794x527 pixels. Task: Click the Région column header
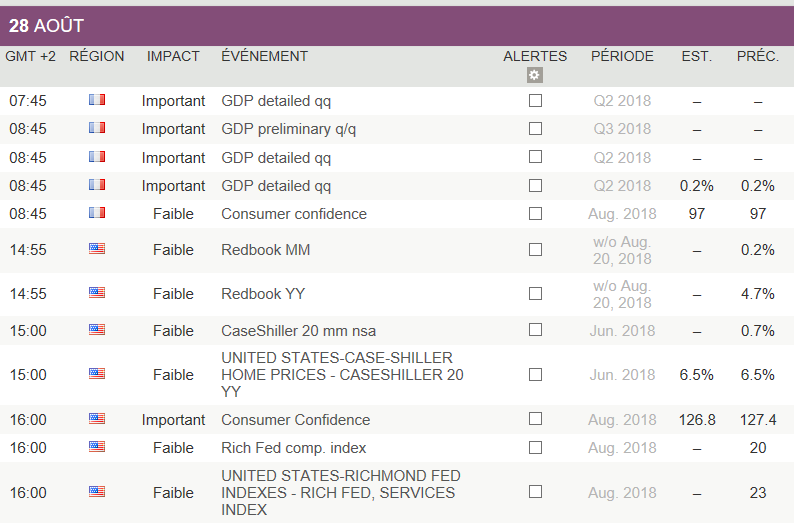coord(97,57)
